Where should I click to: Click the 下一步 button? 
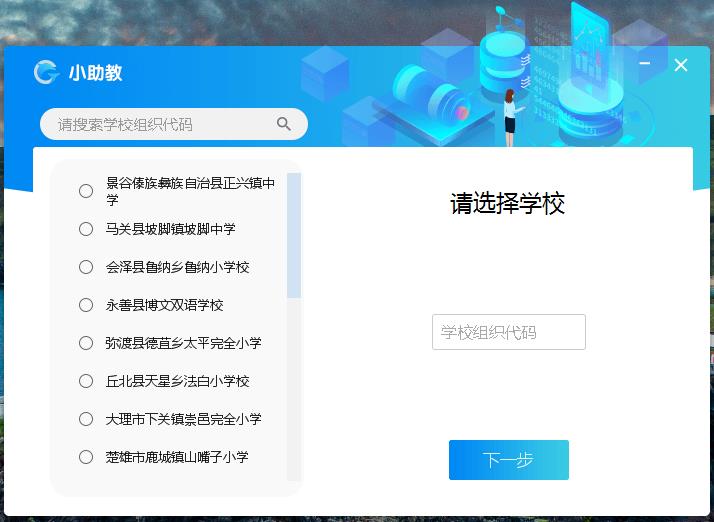point(509,460)
